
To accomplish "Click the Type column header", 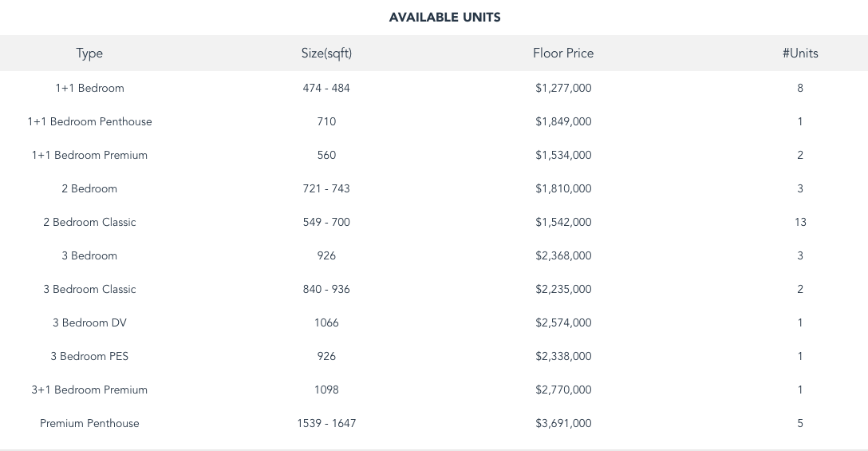I will (89, 53).
